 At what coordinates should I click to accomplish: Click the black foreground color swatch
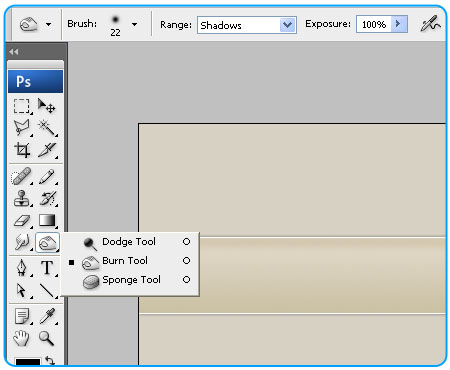pos(28,362)
